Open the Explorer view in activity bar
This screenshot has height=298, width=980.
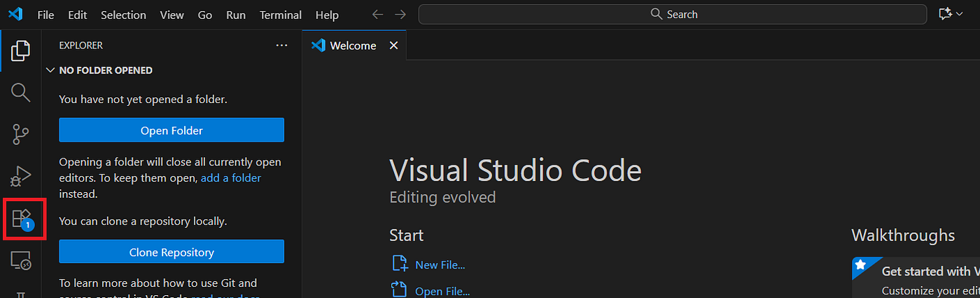point(21,50)
